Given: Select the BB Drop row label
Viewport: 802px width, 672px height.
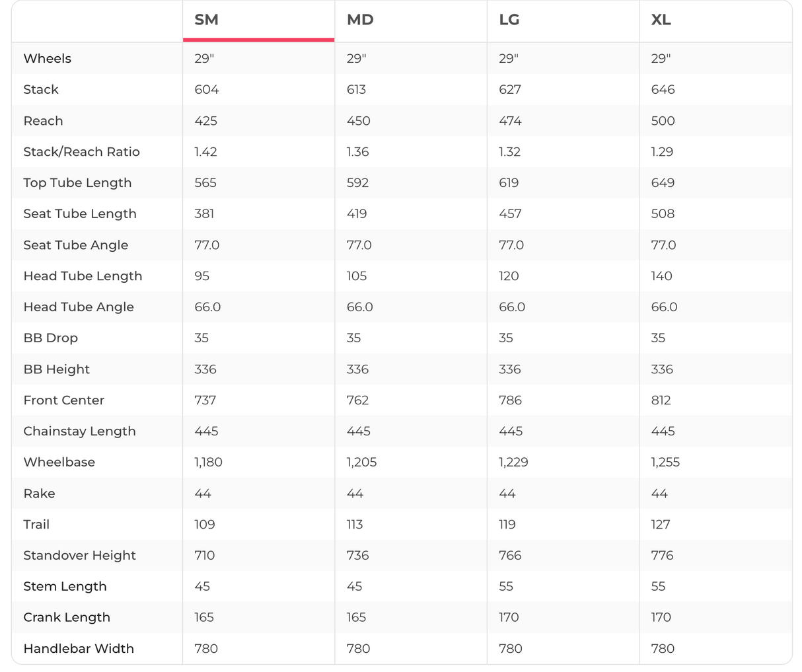Looking at the screenshot, I should click(x=51, y=338).
